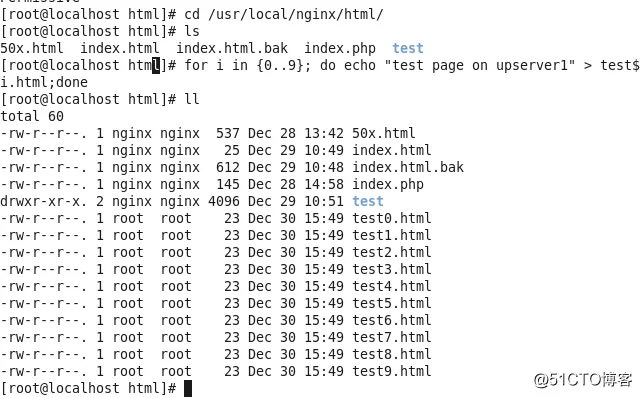Viewport: 642px width, 398px height.
Task: Click index.html.bak in the long listing
Action: (x=408, y=167)
